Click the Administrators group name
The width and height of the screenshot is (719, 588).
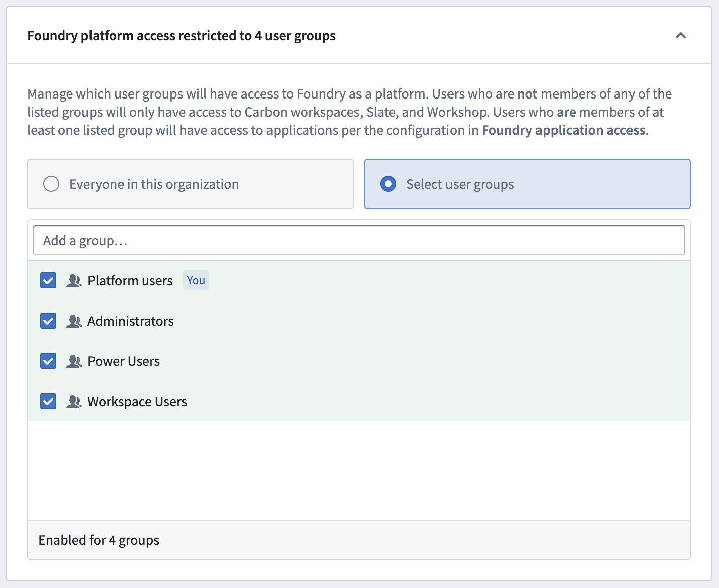click(131, 321)
